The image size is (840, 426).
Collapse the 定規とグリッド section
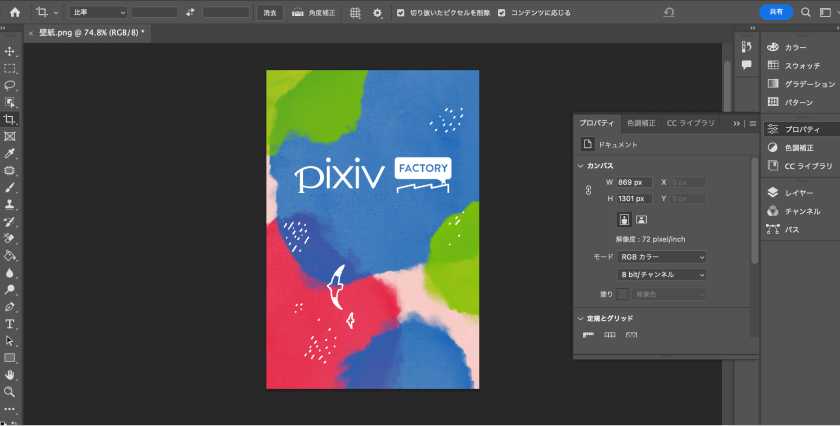coord(580,318)
